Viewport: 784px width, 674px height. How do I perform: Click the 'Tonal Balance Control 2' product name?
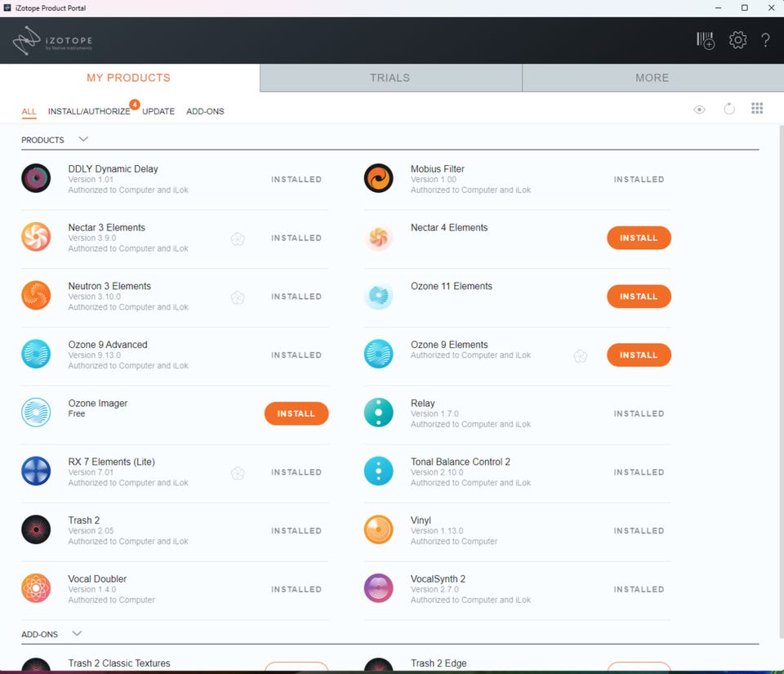coord(460,461)
